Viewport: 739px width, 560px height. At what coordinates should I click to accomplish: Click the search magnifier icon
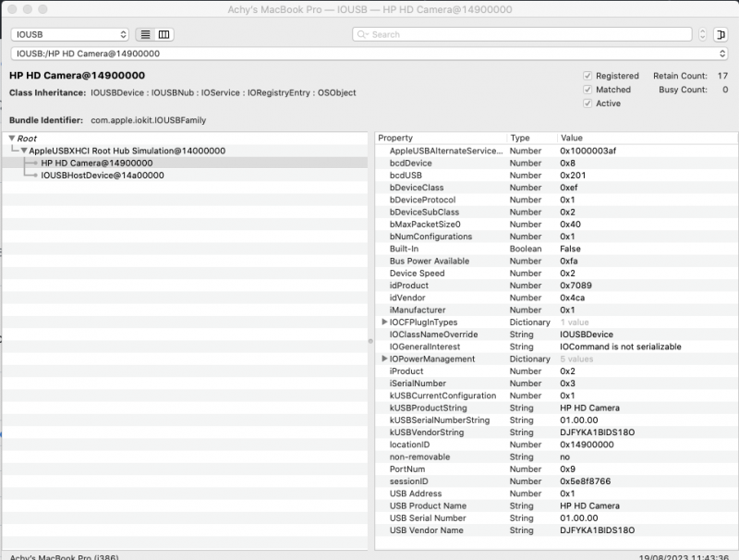tap(364, 34)
